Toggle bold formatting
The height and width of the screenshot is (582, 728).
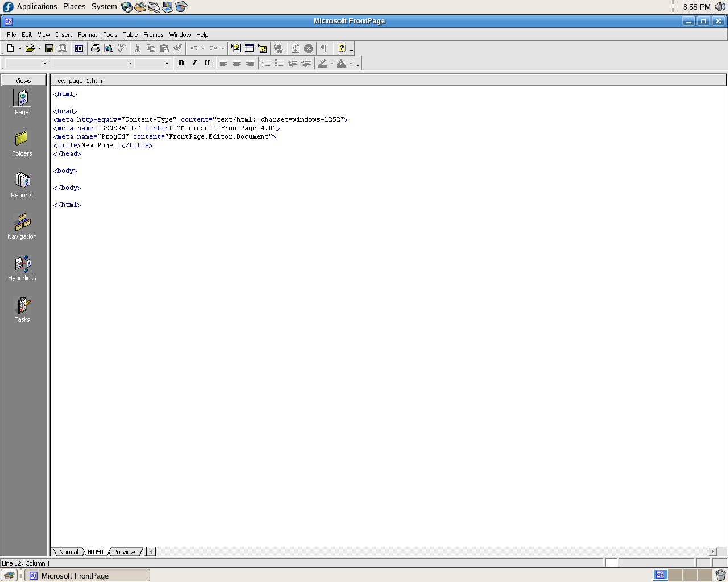pyautogui.click(x=181, y=63)
